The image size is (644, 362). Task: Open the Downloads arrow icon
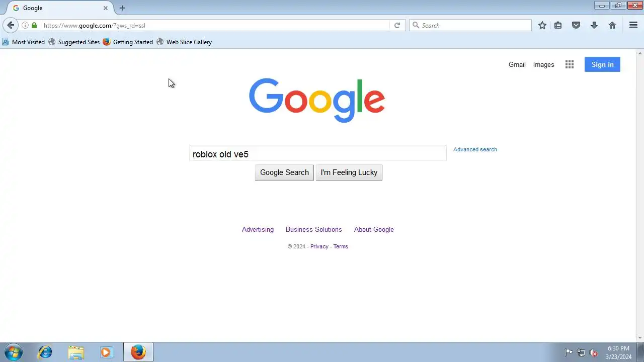[x=594, y=25]
